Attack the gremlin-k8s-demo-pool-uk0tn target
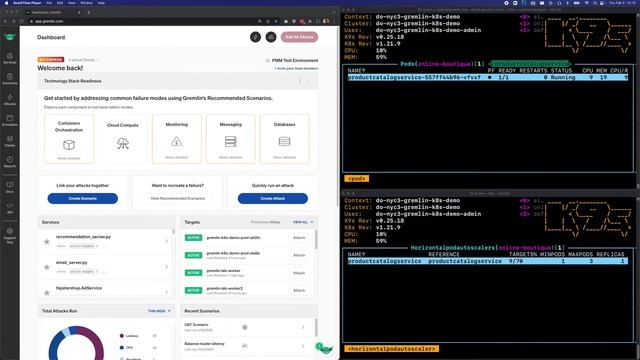 click(299, 238)
